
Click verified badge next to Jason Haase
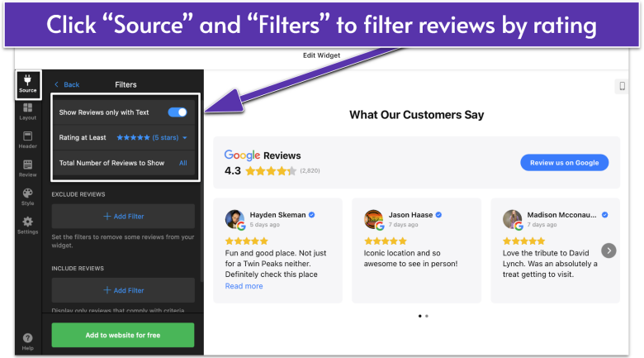tap(438, 215)
